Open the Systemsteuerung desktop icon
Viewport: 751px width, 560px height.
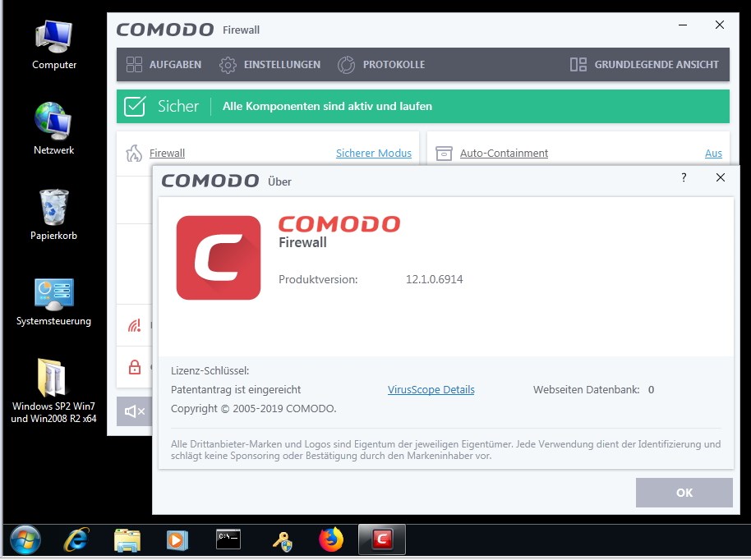tap(53, 302)
